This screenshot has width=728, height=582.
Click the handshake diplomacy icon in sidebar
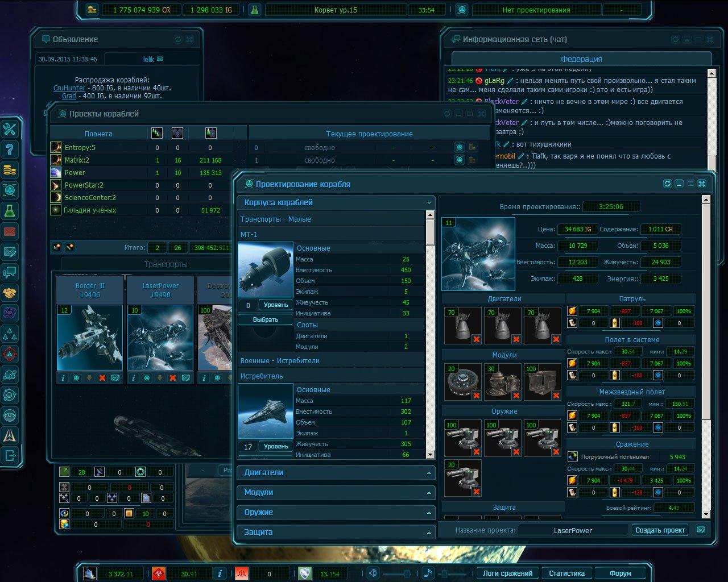coord(10,293)
